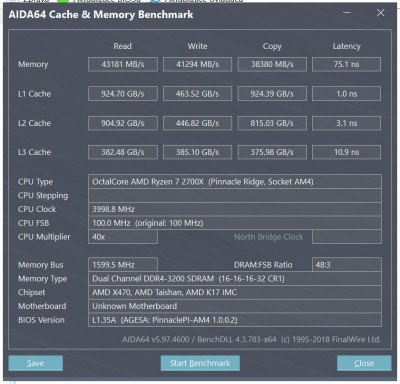Click the L1 Cache row label
This screenshot has height=384, width=400.
coord(34,94)
